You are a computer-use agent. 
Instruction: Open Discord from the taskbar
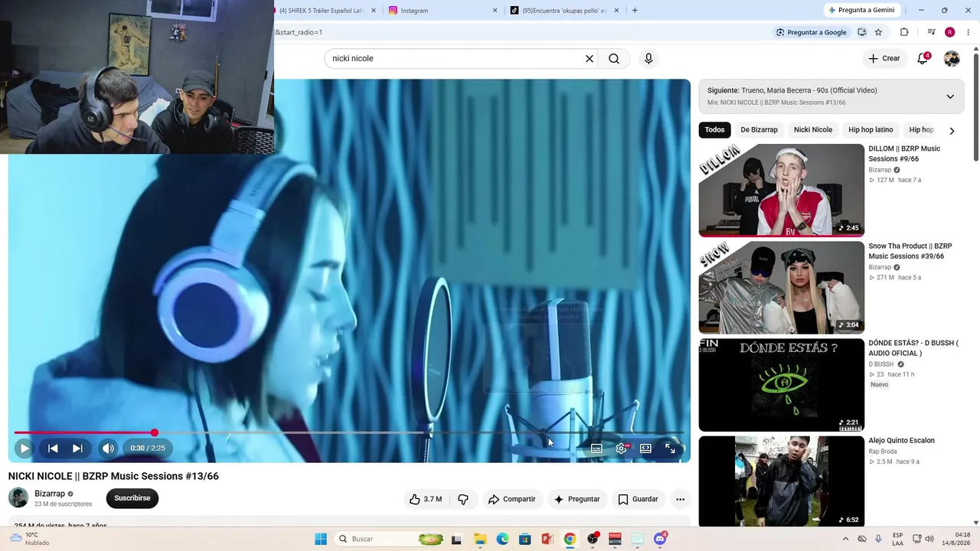660,539
